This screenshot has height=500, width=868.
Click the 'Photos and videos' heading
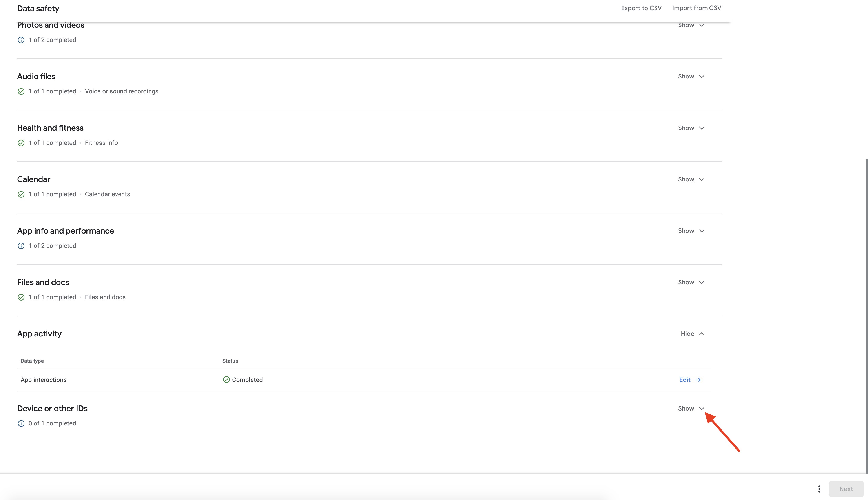[x=51, y=25]
